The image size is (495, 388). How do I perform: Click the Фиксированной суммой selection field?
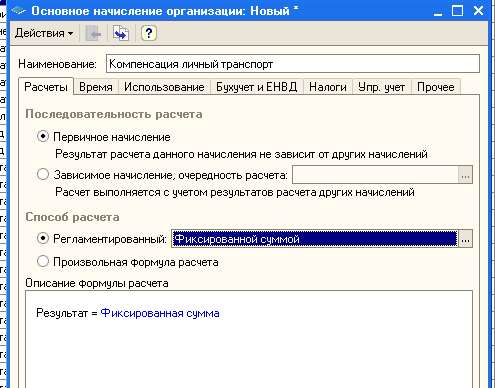click(x=315, y=239)
